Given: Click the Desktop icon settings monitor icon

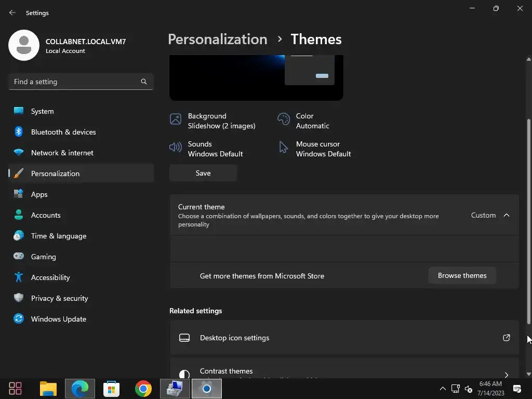Looking at the screenshot, I should [x=184, y=338].
